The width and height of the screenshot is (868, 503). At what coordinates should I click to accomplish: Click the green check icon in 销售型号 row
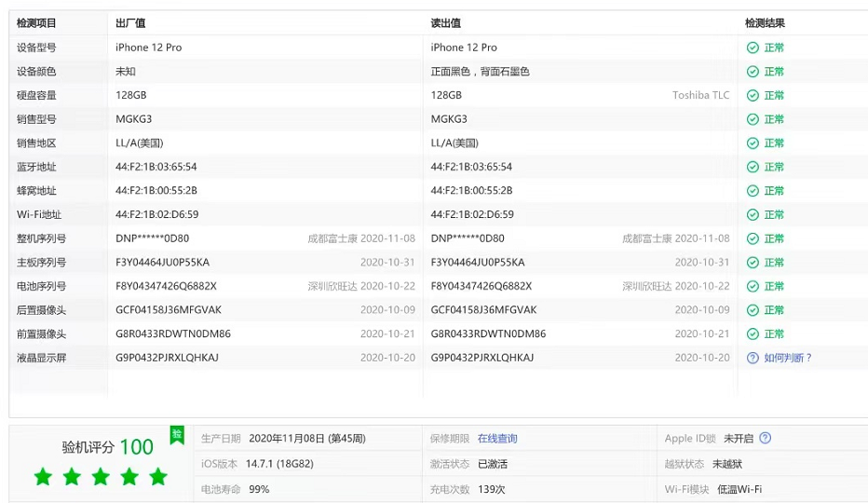tap(753, 119)
